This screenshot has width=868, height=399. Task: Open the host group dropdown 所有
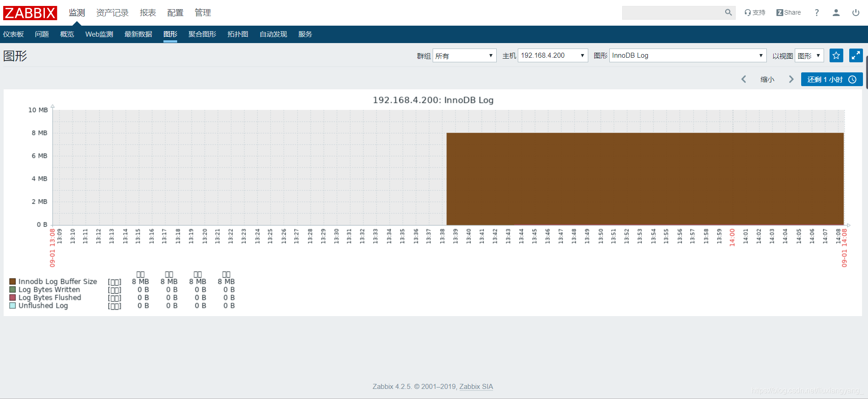pos(464,55)
